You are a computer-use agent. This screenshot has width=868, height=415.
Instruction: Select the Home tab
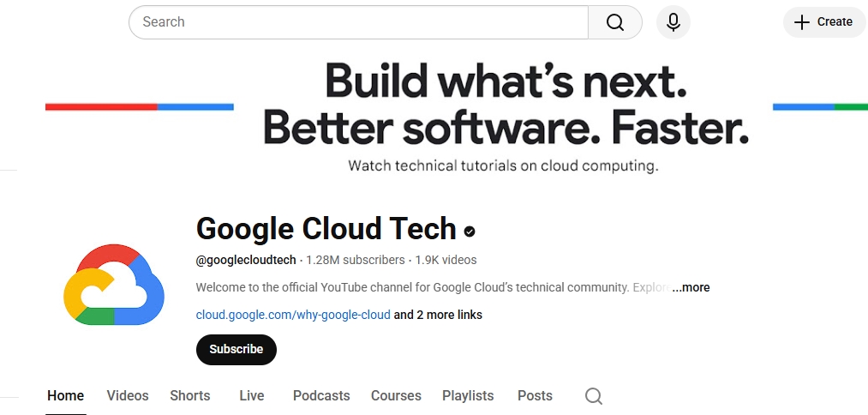click(66, 395)
